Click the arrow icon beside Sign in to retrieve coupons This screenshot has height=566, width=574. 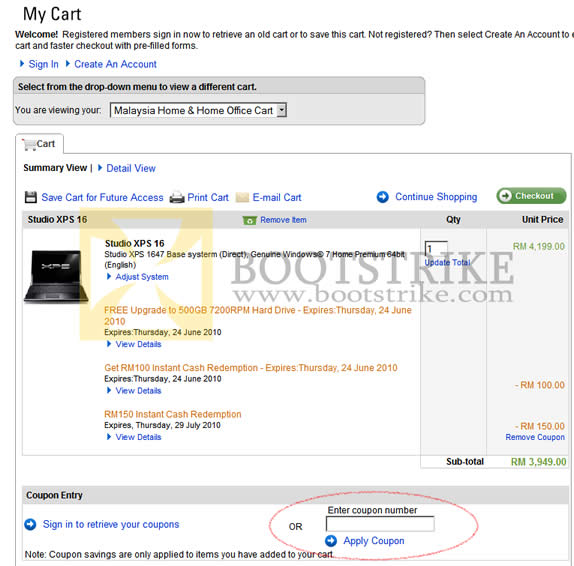pos(30,524)
